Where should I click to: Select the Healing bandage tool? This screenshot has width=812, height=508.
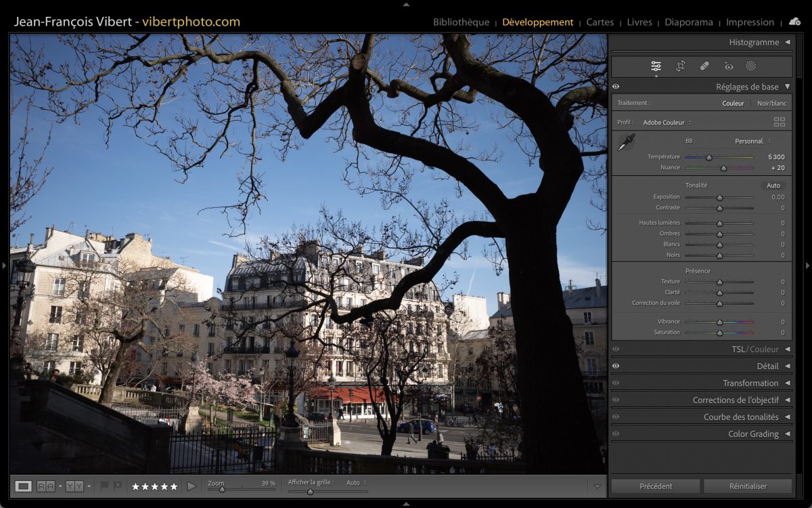(704, 66)
